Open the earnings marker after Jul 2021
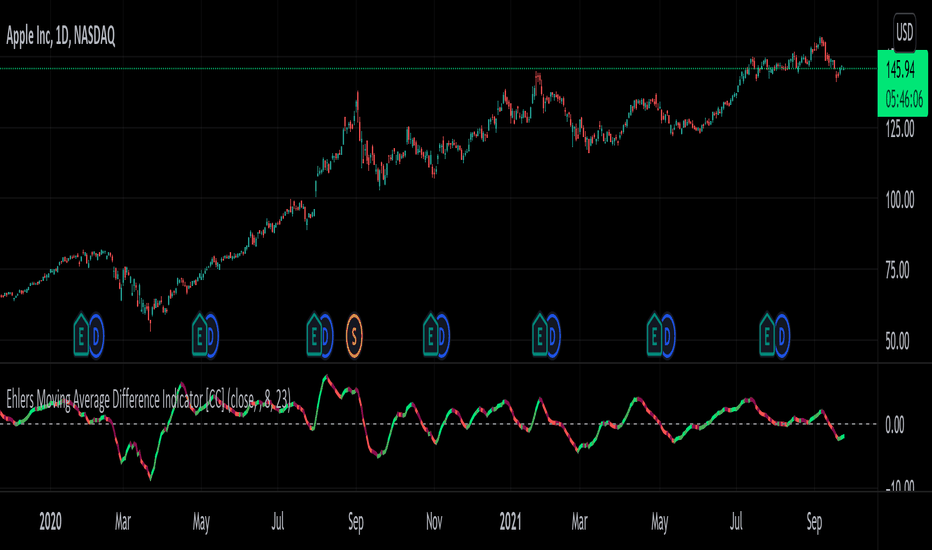932x550 pixels. point(767,336)
